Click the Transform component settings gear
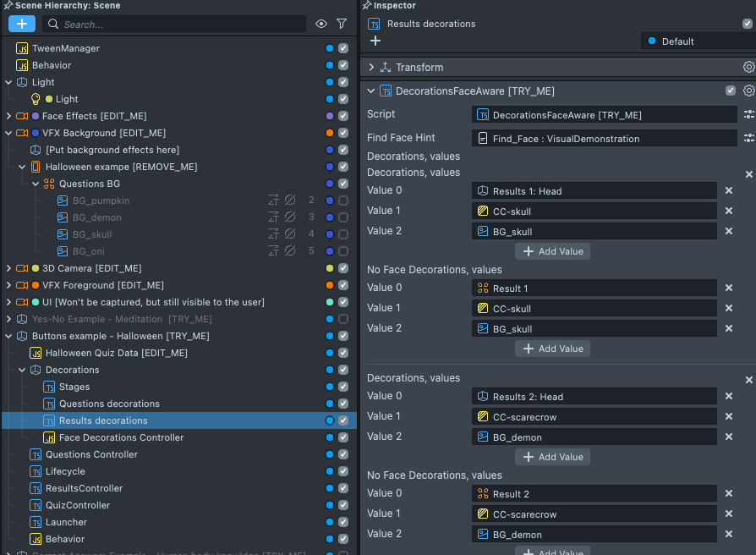Image resolution: width=756 pixels, height=555 pixels. click(x=748, y=67)
